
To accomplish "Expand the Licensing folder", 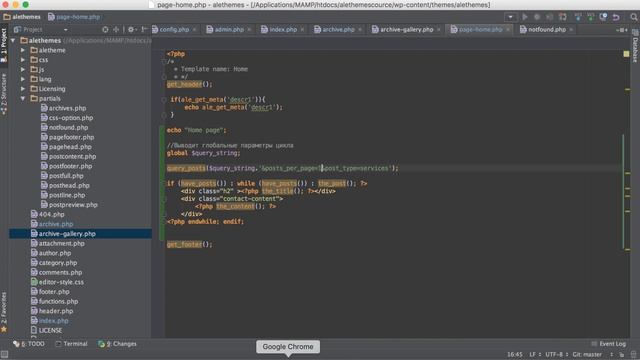I will 23,89.
